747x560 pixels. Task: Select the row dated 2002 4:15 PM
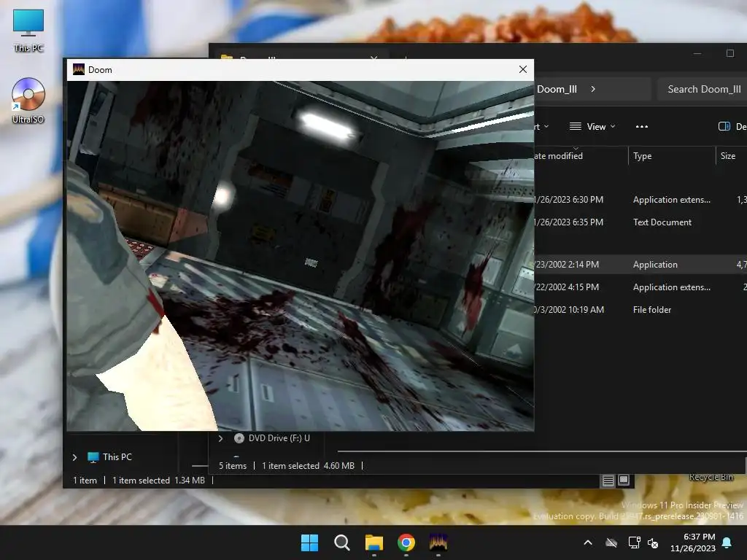click(640, 287)
